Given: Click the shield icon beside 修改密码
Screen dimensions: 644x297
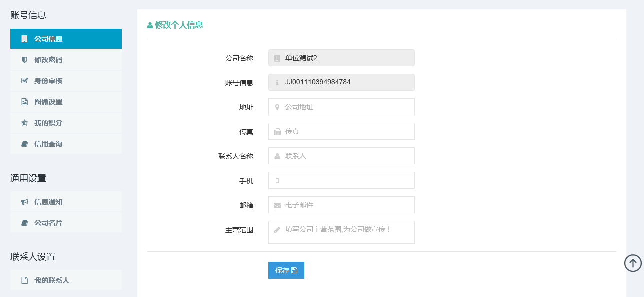Looking at the screenshot, I should click(x=24, y=60).
